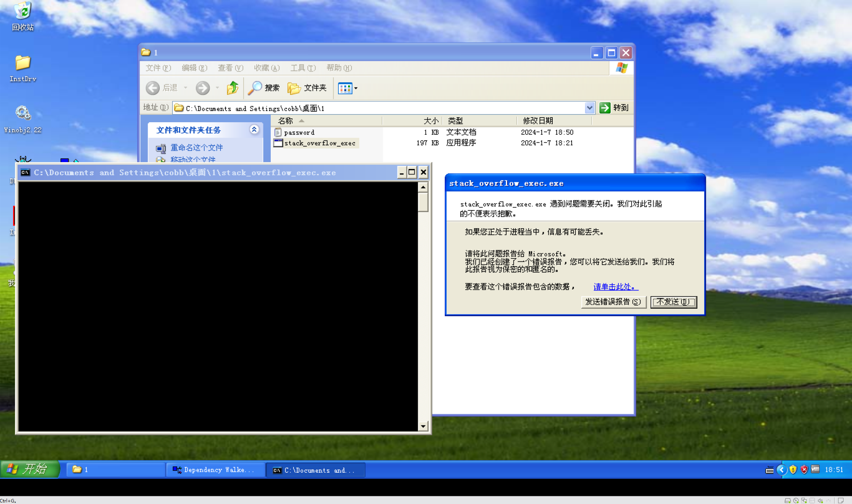Click the red security alert shield in tray
Viewport: 852px width, 504px height.
(x=804, y=469)
